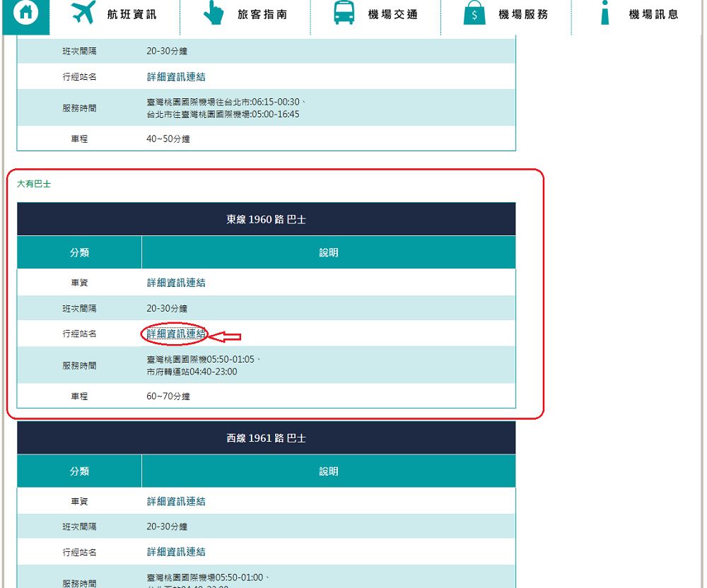Open the 機場交通 menu

[x=392, y=14]
